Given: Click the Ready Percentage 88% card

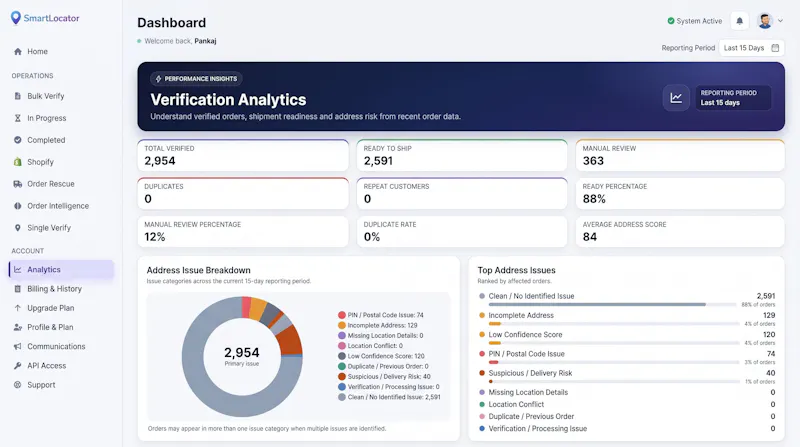Looking at the screenshot, I should click(x=680, y=193).
